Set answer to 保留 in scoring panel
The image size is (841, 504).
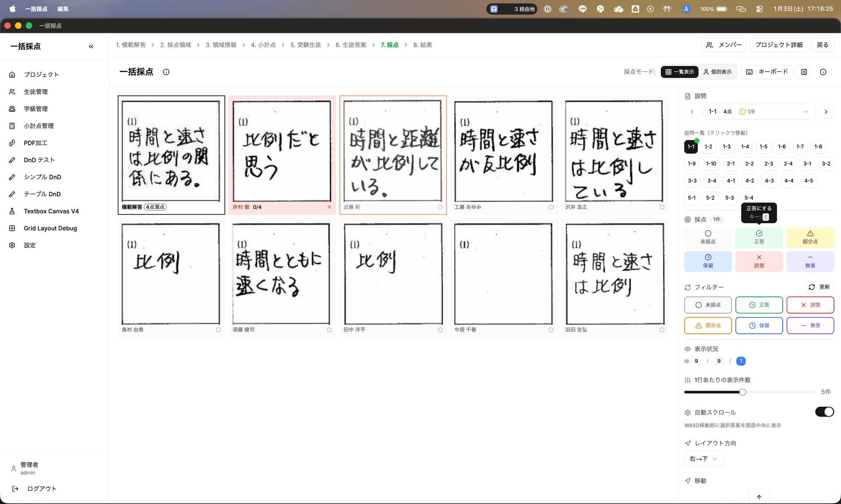707,261
